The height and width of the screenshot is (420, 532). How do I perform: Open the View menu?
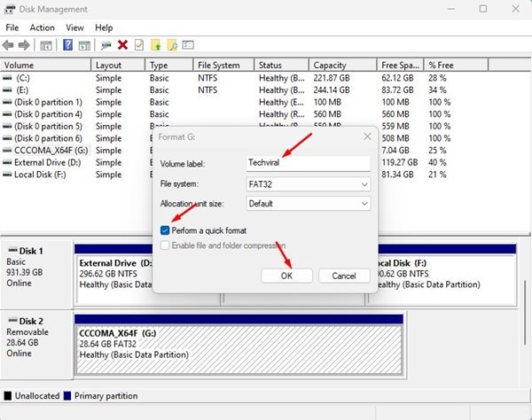[75, 27]
